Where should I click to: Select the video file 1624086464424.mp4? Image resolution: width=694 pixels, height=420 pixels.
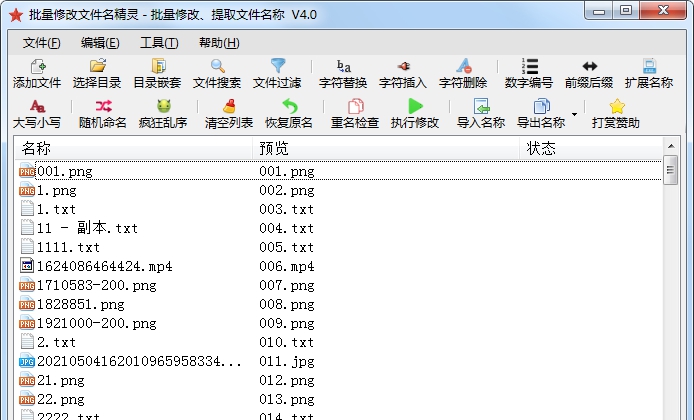(x=340, y=266)
